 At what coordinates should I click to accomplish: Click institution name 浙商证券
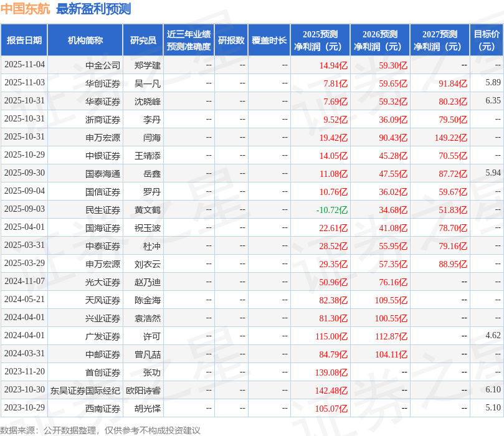click(x=103, y=120)
